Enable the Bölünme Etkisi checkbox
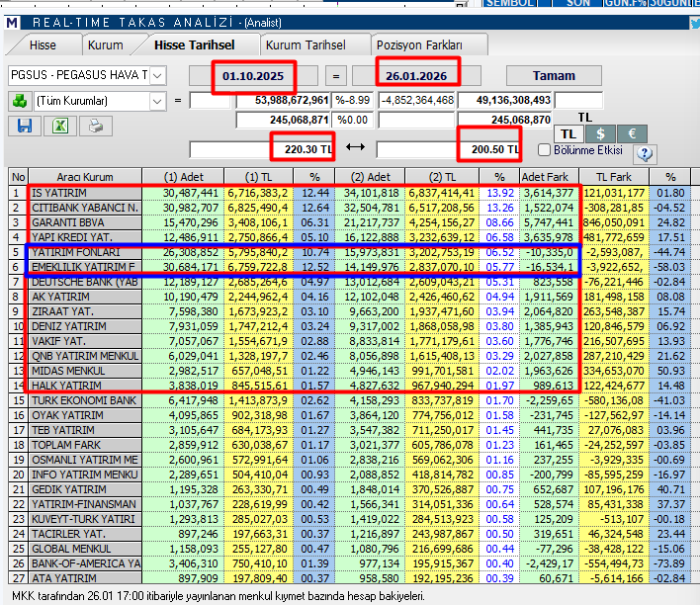The image size is (700, 605). coord(544,150)
